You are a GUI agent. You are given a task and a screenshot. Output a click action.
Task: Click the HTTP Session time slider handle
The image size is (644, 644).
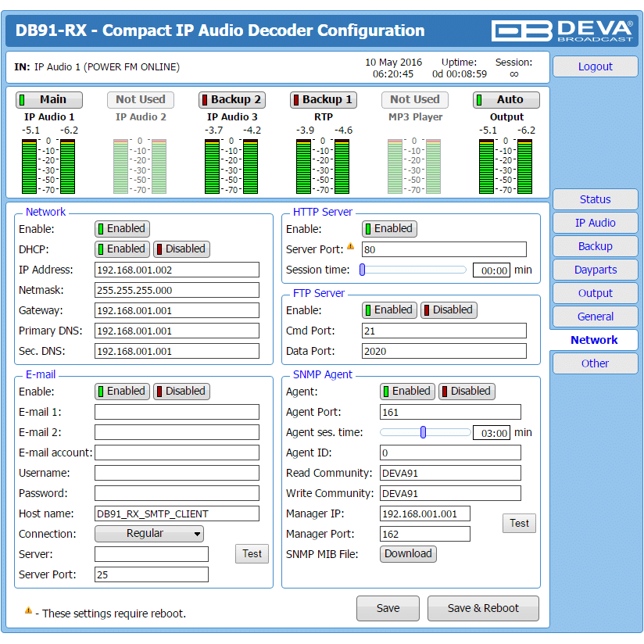pyautogui.click(x=363, y=270)
